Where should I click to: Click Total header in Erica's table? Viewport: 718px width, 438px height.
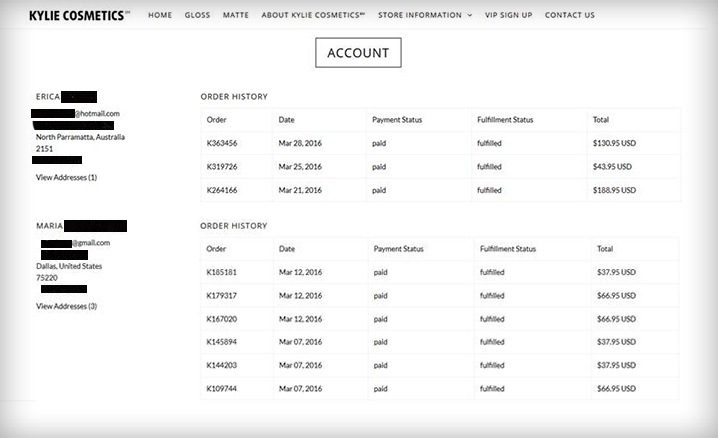click(600, 120)
